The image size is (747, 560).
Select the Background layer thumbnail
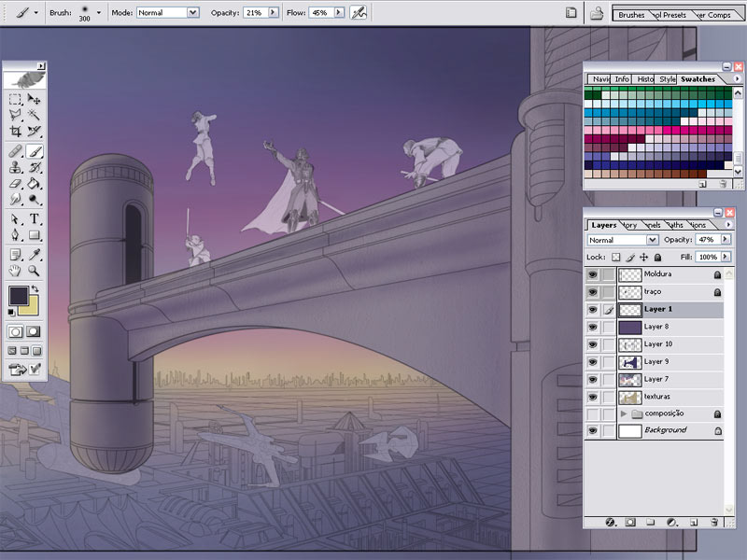(x=629, y=431)
